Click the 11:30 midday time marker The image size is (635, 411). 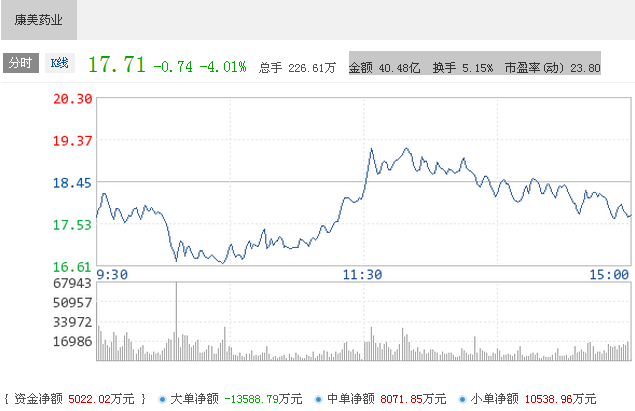pos(362,275)
